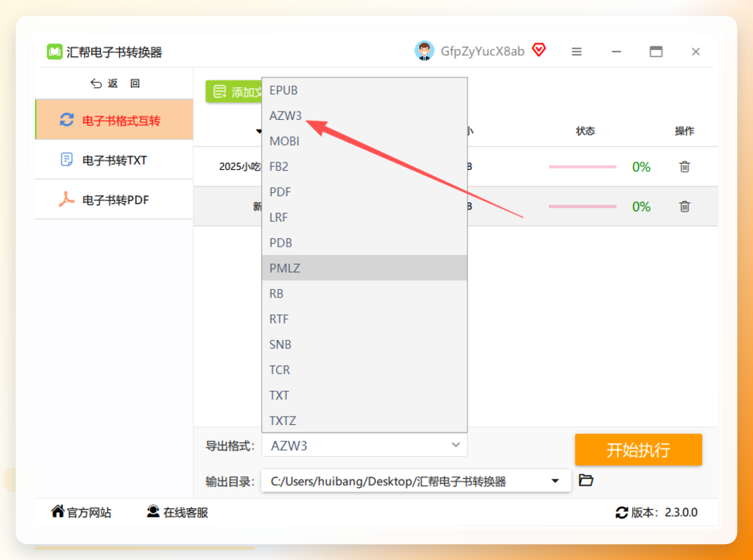Click the 汇帮电子书转换器 title text
The image size is (753, 560).
pos(115,52)
